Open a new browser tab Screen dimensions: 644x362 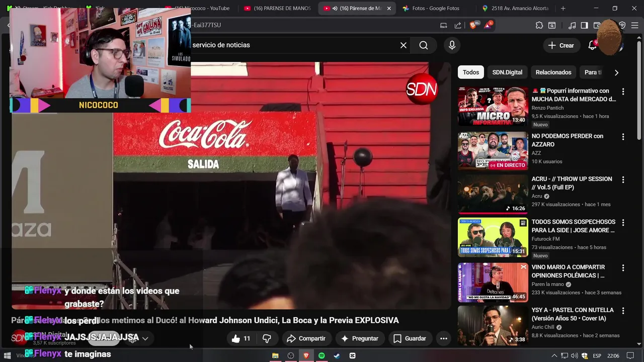[x=563, y=8]
